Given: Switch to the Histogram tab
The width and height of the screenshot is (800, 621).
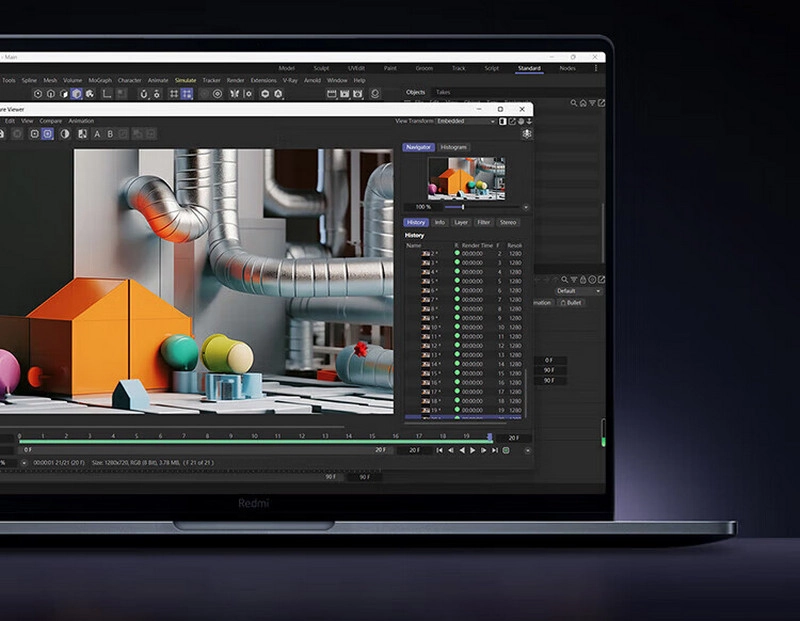Looking at the screenshot, I should pos(453,147).
